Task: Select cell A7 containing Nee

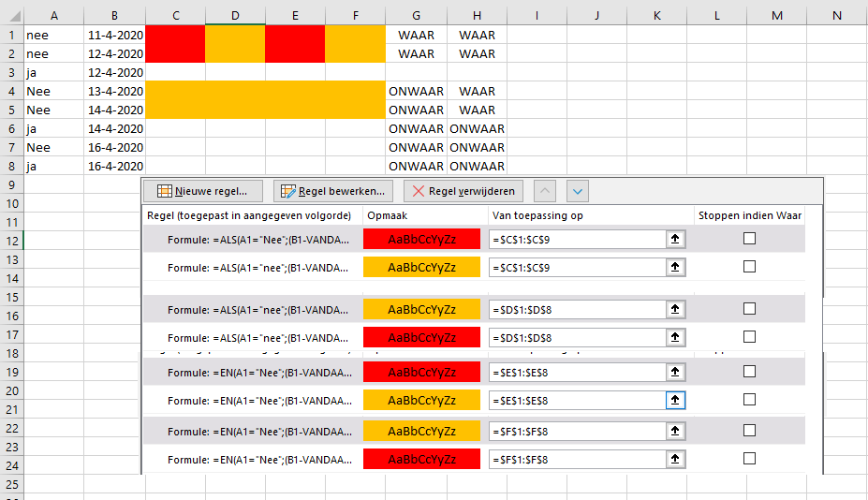Action: click(x=53, y=147)
